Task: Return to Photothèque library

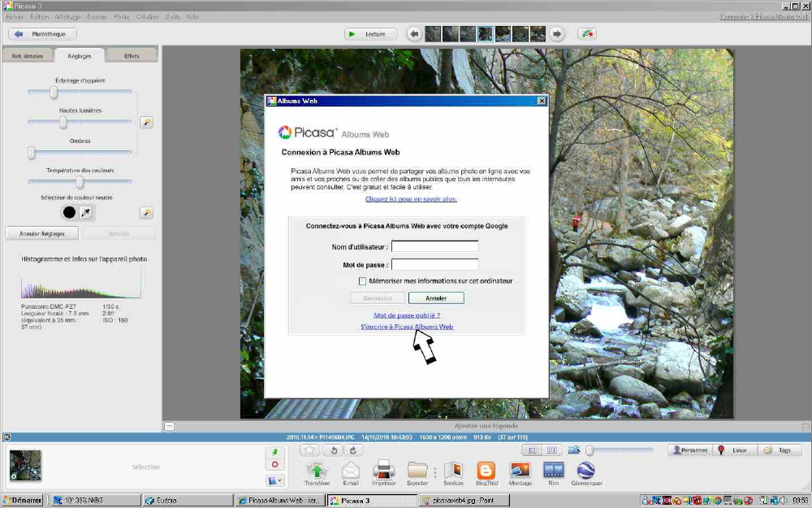Action: [42, 34]
